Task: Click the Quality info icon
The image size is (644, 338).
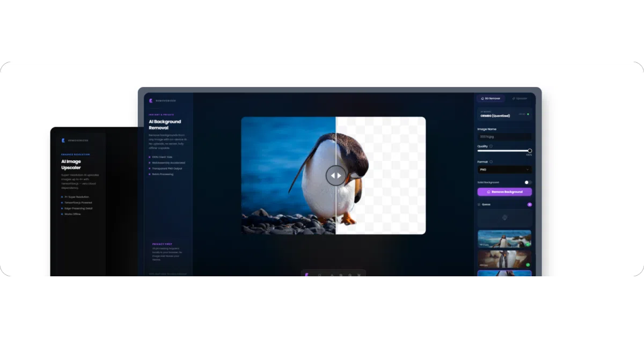Action: (491, 146)
